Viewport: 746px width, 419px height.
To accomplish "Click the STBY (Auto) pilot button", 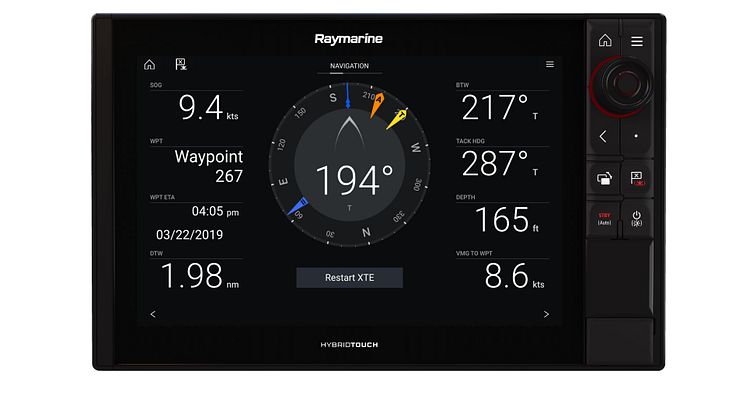I will coord(604,219).
